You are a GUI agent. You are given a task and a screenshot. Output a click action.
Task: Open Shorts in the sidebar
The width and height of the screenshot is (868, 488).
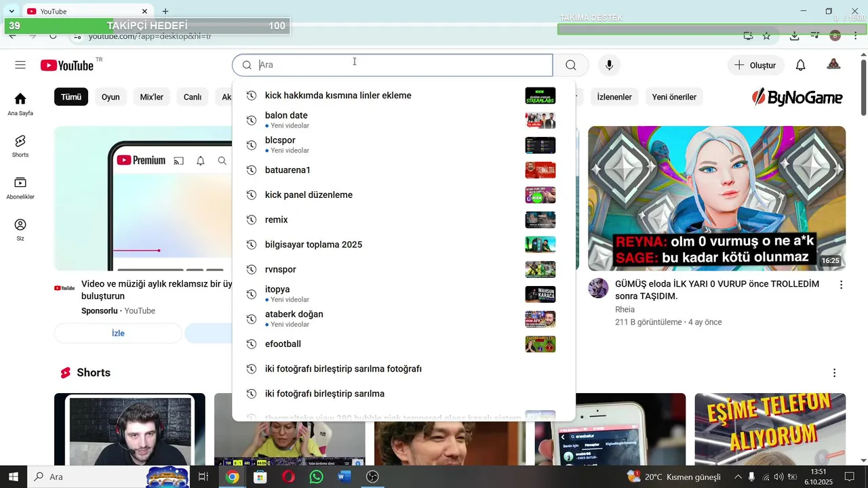20,146
